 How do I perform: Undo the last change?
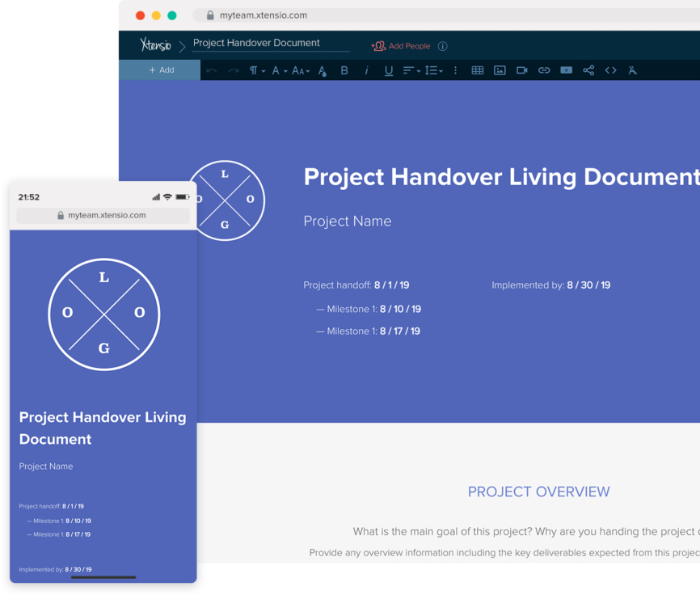coord(211,70)
